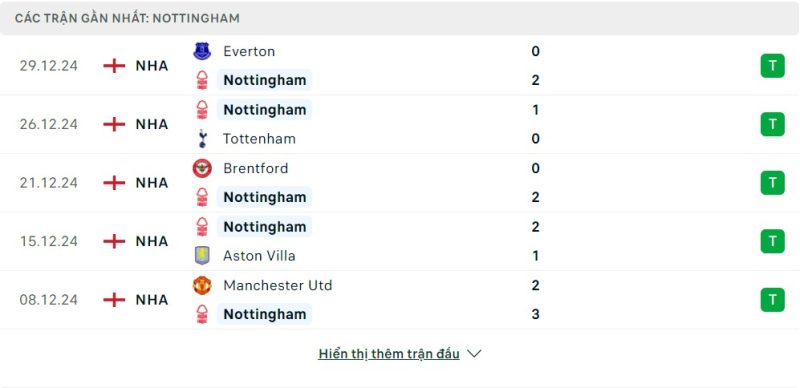Image resolution: width=800 pixels, height=388 pixels.
Task: Click green T badge for Everton match
Action: (772, 66)
